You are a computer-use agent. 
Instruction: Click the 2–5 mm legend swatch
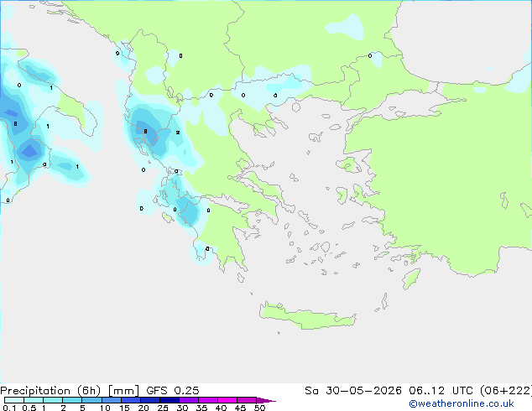[x=72, y=400]
